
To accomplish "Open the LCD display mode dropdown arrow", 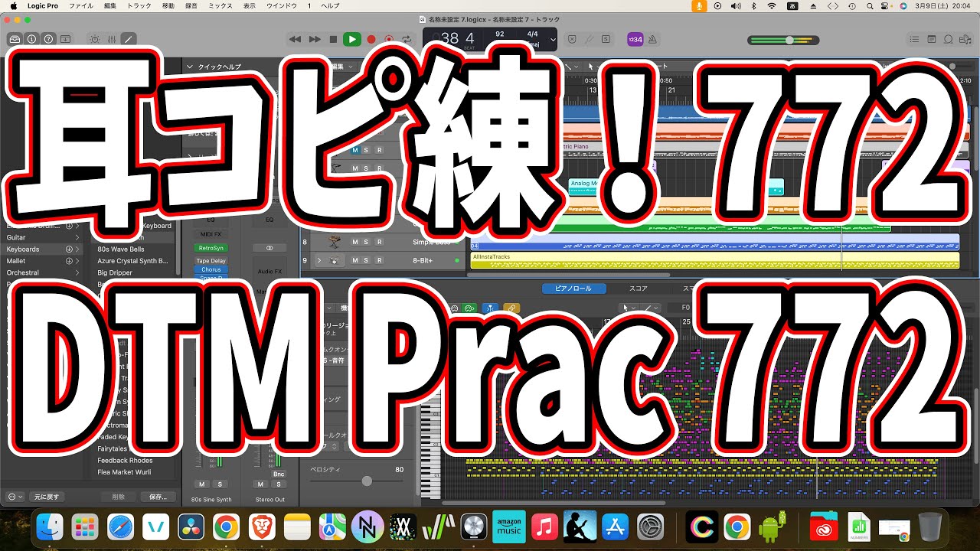I will point(553,39).
